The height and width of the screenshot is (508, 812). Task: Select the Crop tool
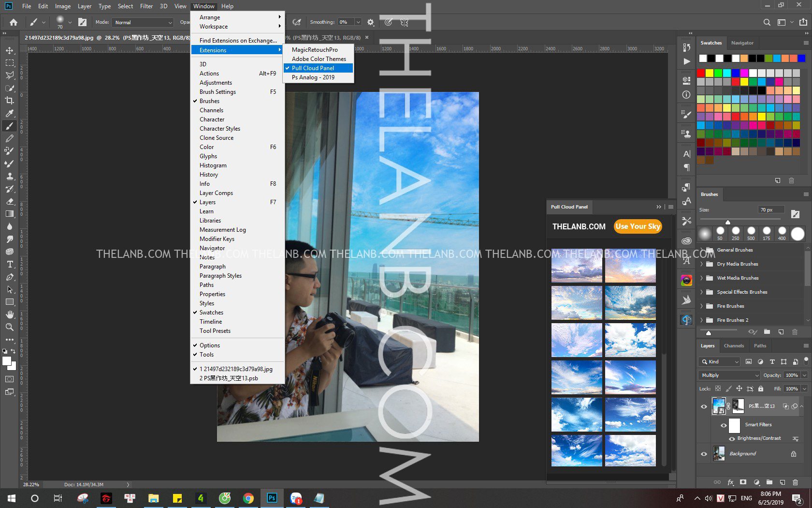(x=9, y=101)
